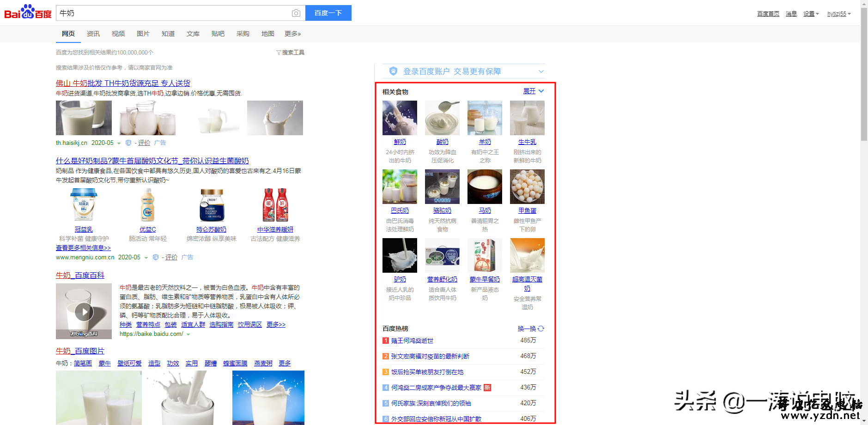This screenshot has height=425, width=868.
Task: Open hot topic 何氏家族:深刻哀悼我们的领袖
Action: (431, 403)
